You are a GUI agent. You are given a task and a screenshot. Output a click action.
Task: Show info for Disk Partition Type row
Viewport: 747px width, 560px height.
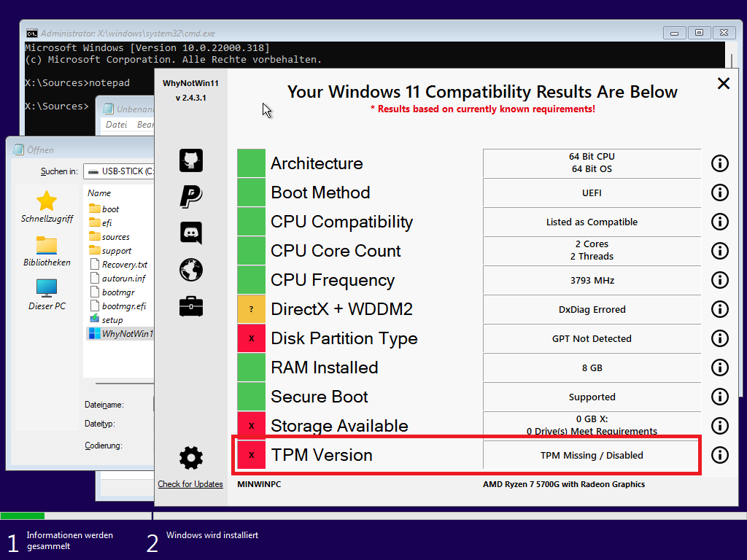(720, 338)
